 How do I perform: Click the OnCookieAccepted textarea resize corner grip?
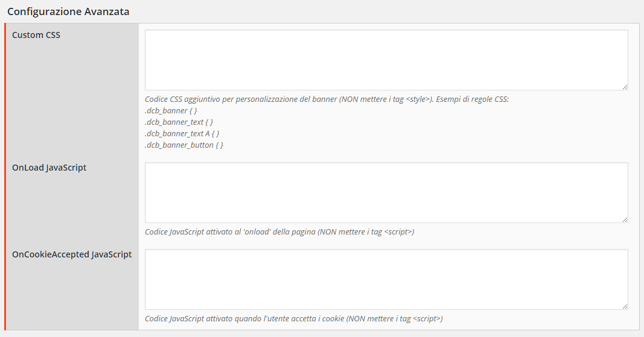(625, 306)
